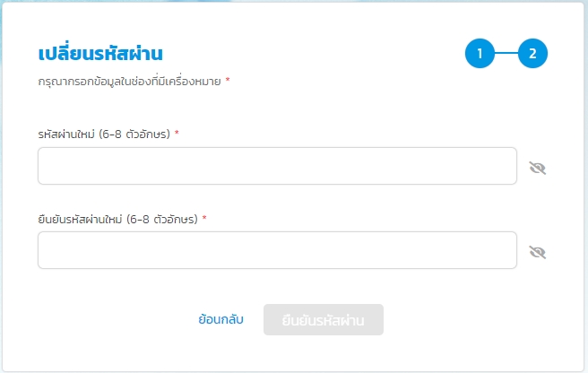Click the step 1 circle indicator
The width and height of the screenshot is (588, 373).
point(480,54)
